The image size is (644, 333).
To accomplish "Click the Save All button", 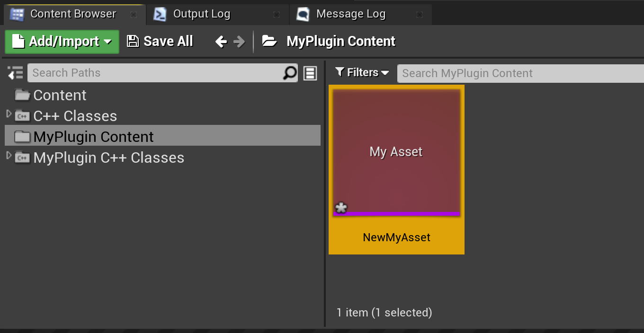I will click(x=160, y=42).
